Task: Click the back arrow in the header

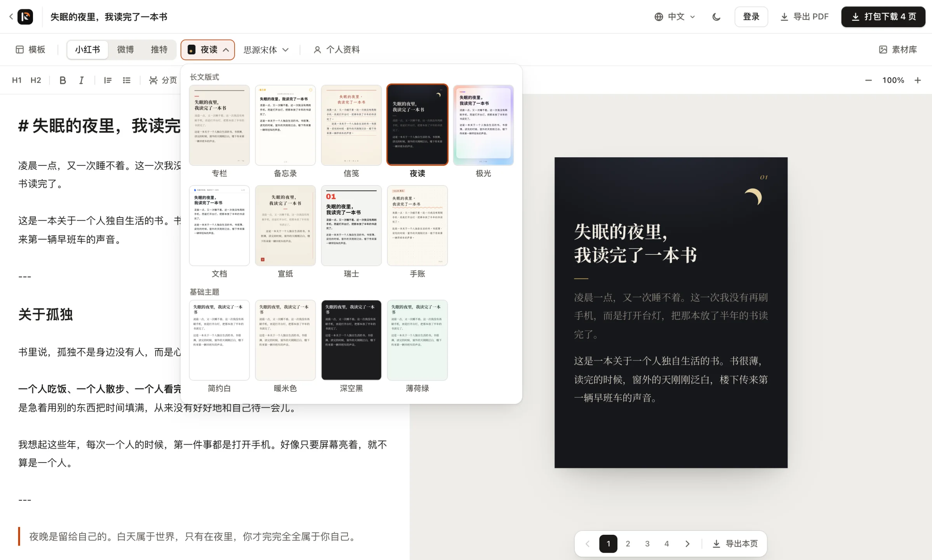Action: coord(11,17)
